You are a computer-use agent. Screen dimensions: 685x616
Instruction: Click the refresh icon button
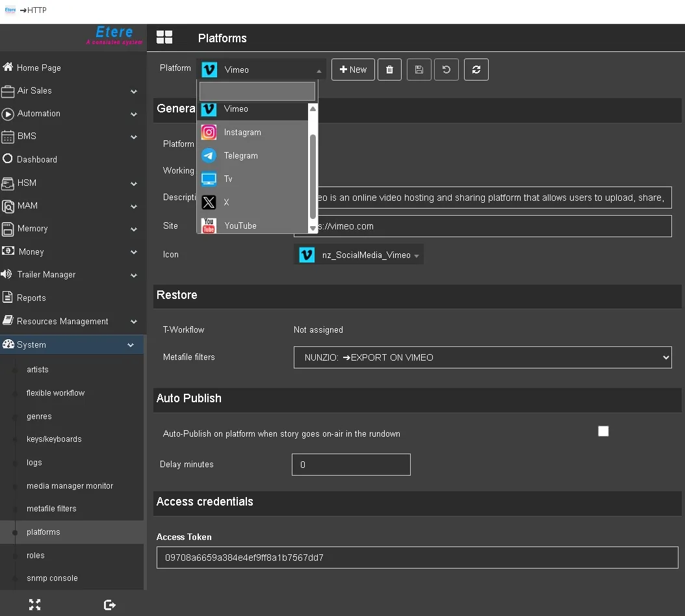click(476, 70)
